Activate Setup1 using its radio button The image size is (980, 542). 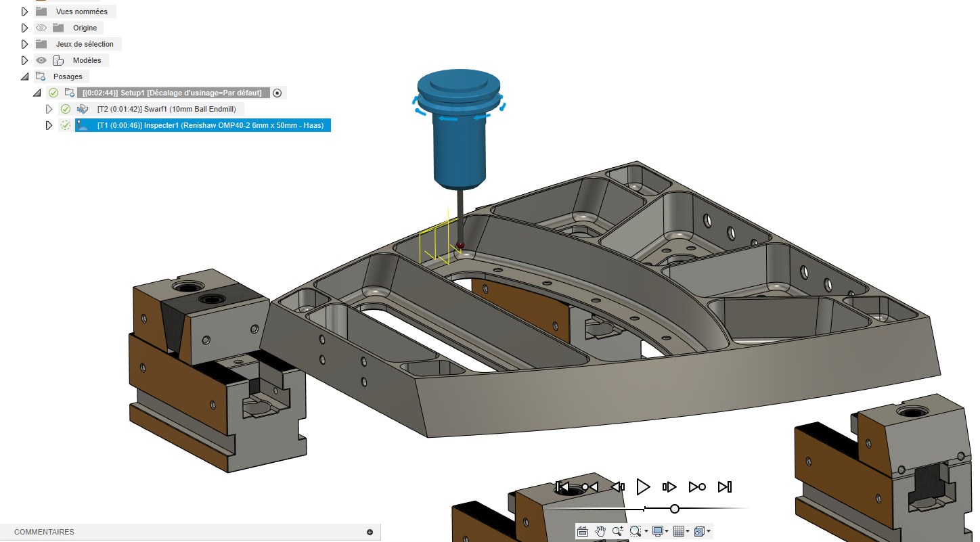277,93
